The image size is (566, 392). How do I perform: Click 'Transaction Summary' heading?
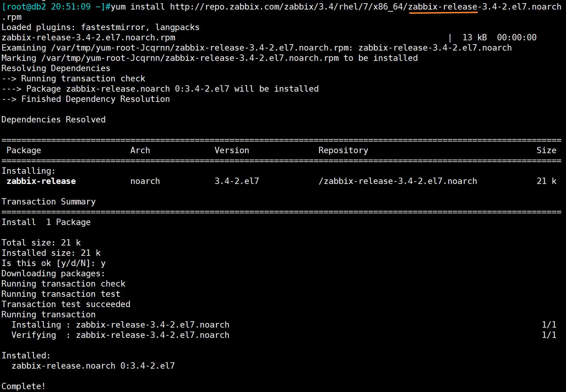[x=48, y=202]
